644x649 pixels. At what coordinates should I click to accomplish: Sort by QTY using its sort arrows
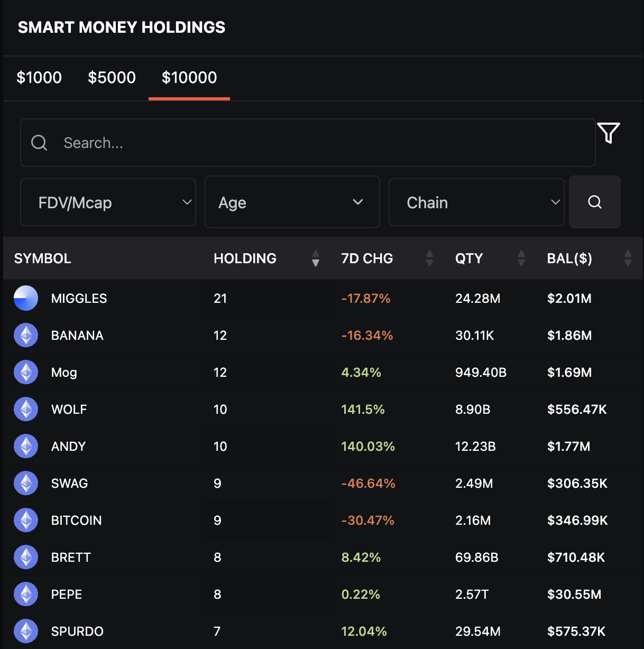coord(521,258)
